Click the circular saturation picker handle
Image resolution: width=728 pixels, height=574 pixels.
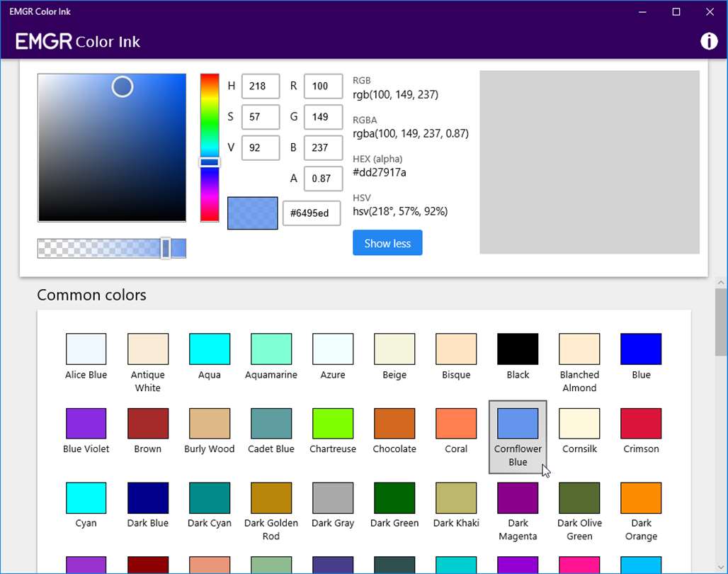123,87
